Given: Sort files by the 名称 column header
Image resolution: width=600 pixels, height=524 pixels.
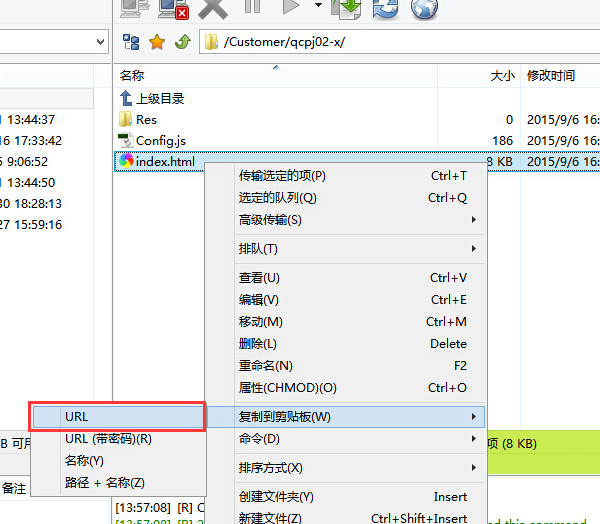Looking at the screenshot, I should pos(132,75).
